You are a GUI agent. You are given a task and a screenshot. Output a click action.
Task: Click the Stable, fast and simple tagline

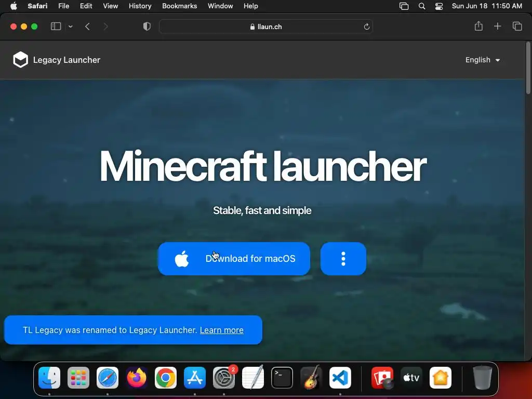point(262,210)
